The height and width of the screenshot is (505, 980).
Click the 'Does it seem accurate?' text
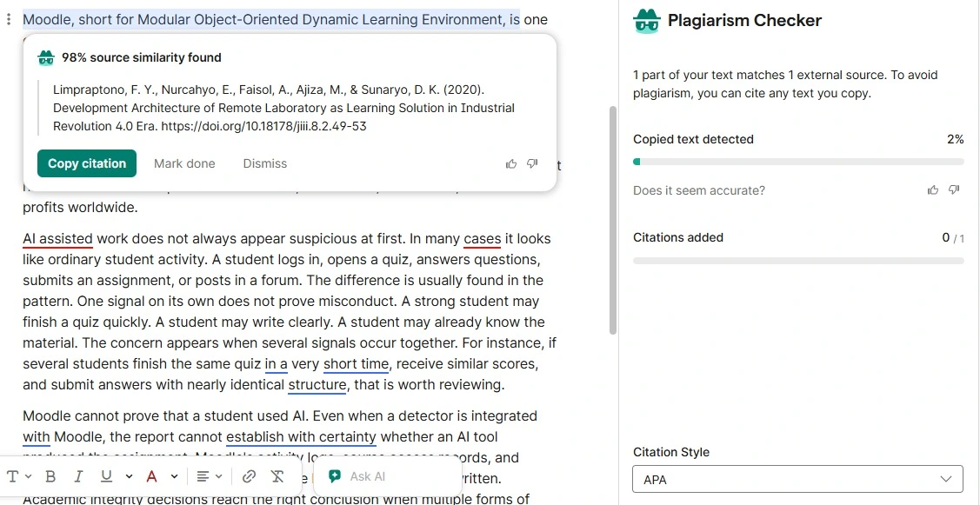coord(699,190)
